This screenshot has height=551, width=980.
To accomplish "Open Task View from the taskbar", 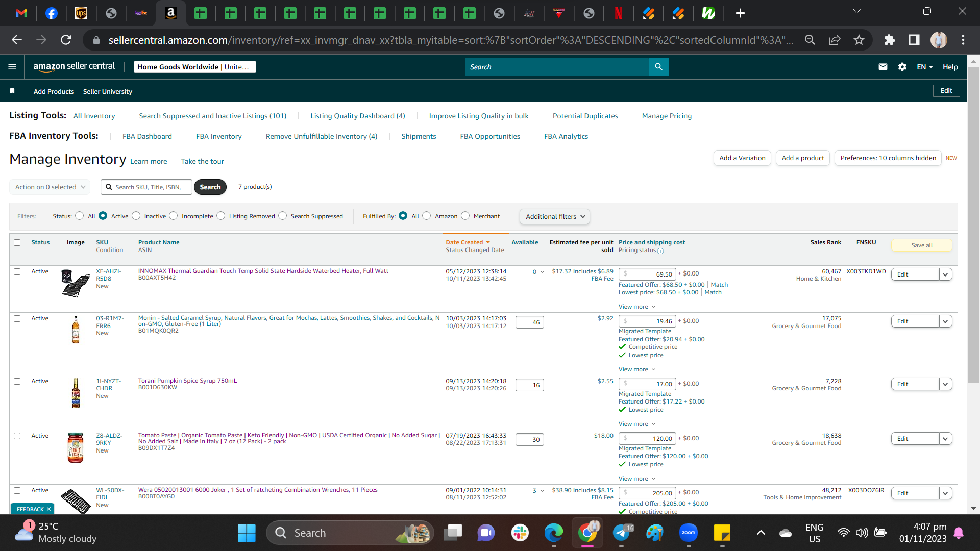I will [x=452, y=533].
